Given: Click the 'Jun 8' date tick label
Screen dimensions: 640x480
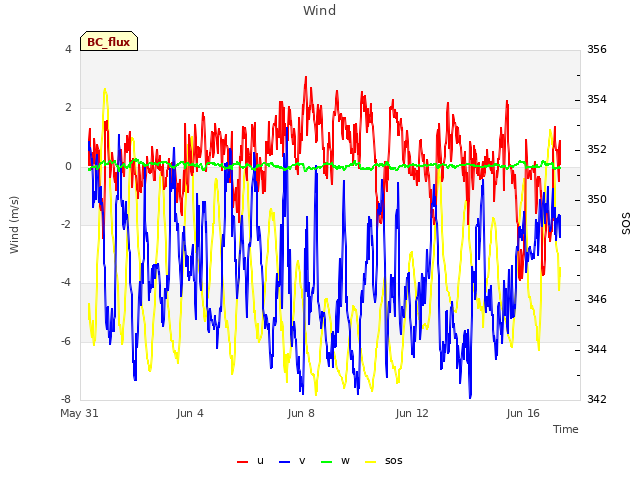Looking at the screenshot, I should (x=301, y=413).
